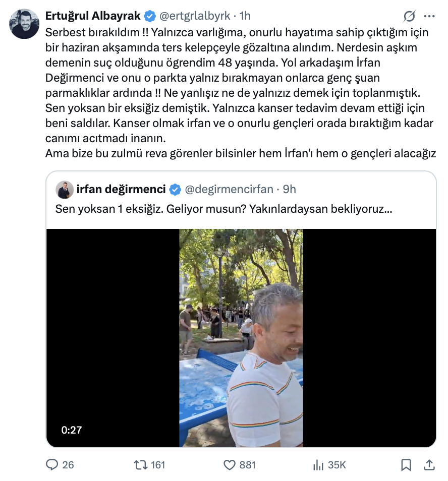Image resolution: width=448 pixels, height=481 pixels.
Task: Click the @ertgrlalbyrk handle
Action: [x=195, y=16]
